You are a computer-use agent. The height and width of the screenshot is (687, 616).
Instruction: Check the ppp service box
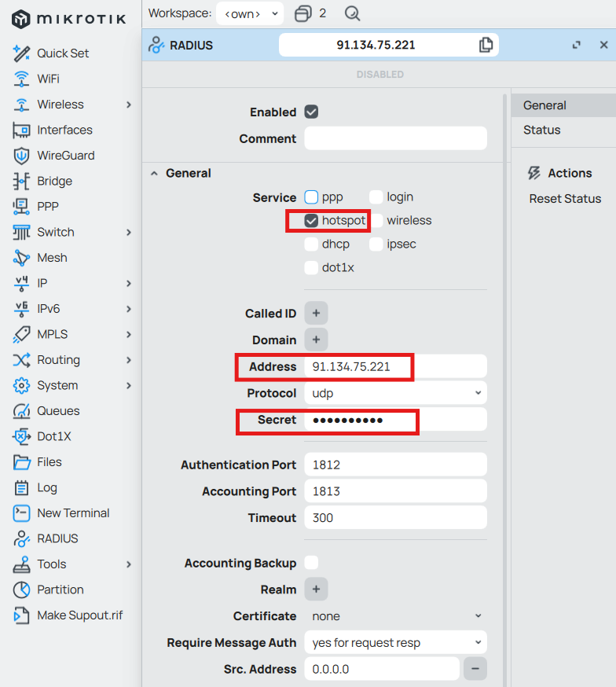click(x=311, y=197)
